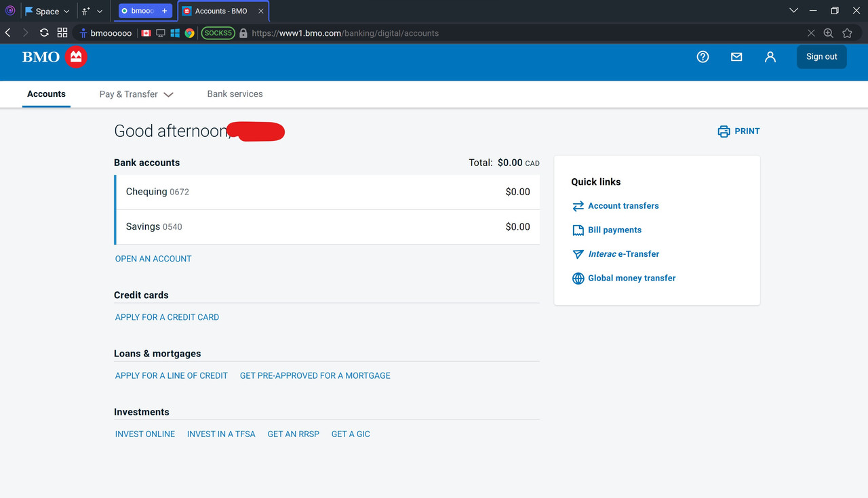Click the INVEST IN A TFSA link

pyautogui.click(x=221, y=434)
